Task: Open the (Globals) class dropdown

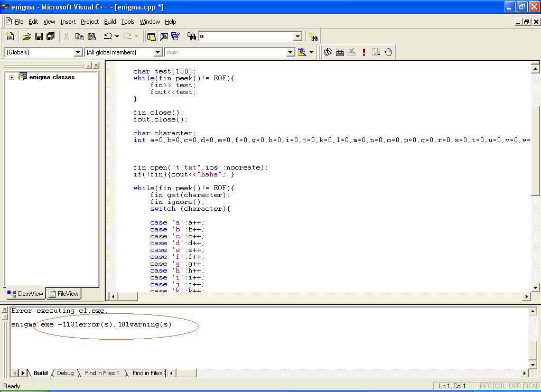Action: tap(78, 52)
